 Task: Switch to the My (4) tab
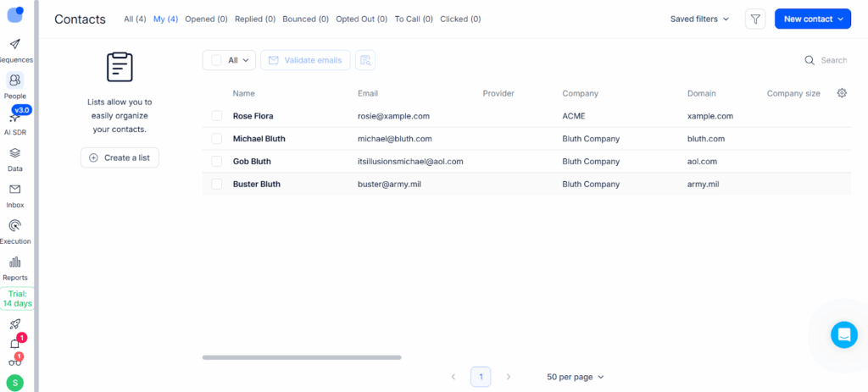pos(165,19)
